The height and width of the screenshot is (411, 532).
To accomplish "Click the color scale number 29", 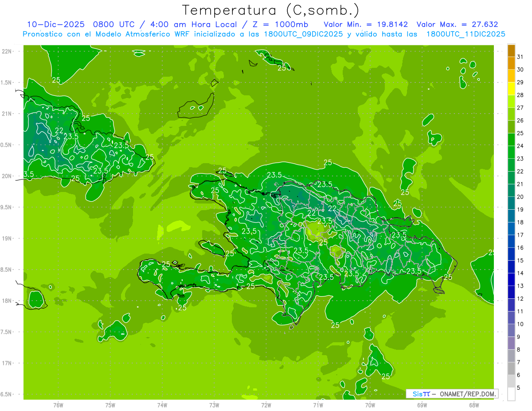I will tap(520, 82).
